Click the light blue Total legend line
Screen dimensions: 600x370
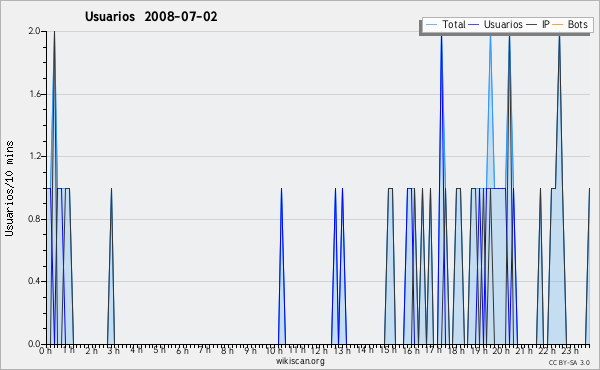click(431, 25)
